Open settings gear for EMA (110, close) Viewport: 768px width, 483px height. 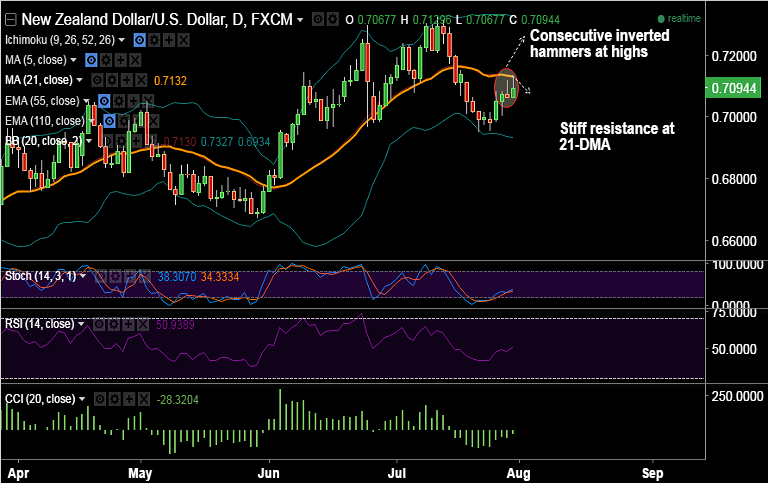(124, 121)
